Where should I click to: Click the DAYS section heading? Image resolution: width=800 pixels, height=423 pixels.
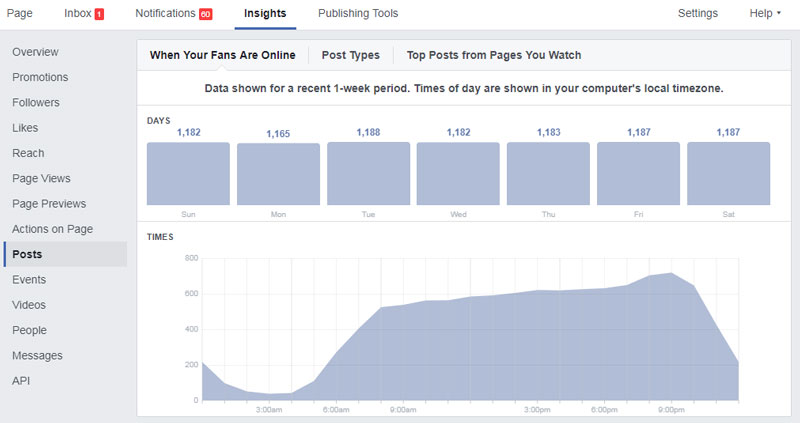coord(159,121)
